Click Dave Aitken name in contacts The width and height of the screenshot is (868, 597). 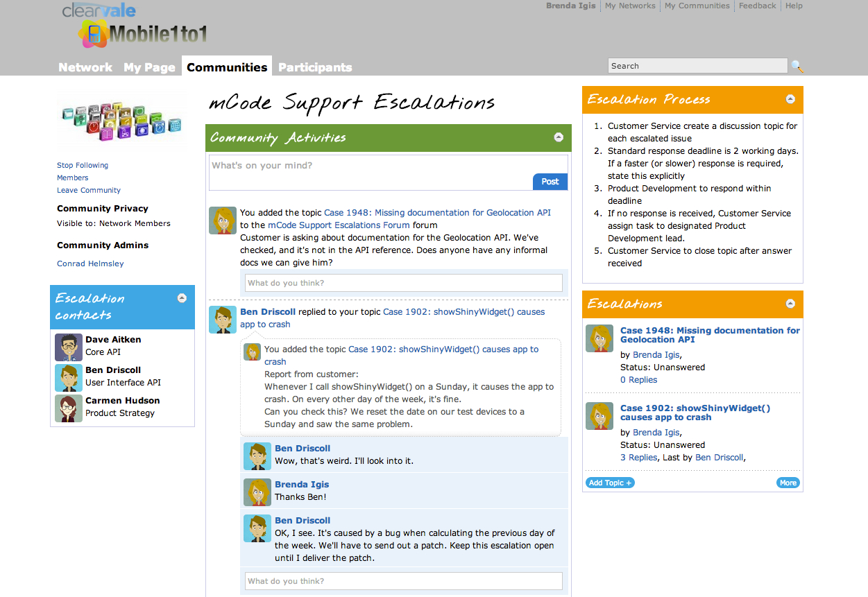[x=113, y=340]
